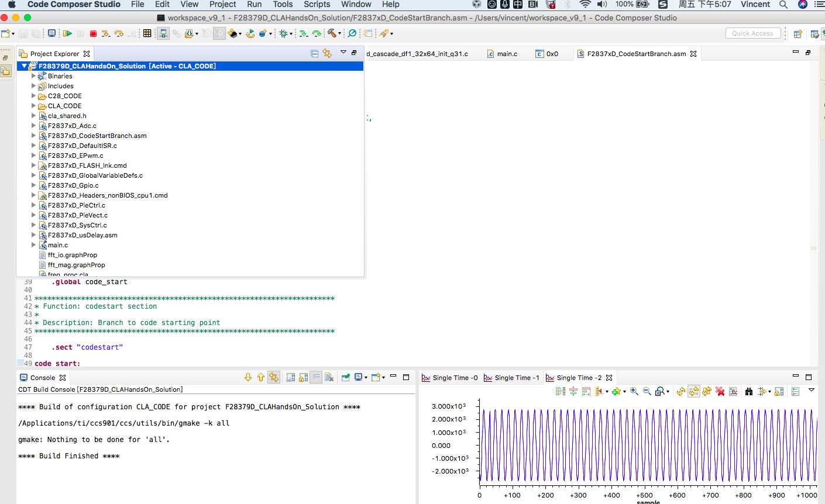Click the New project toolbar icon
The image size is (825, 504).
point(5,33)
